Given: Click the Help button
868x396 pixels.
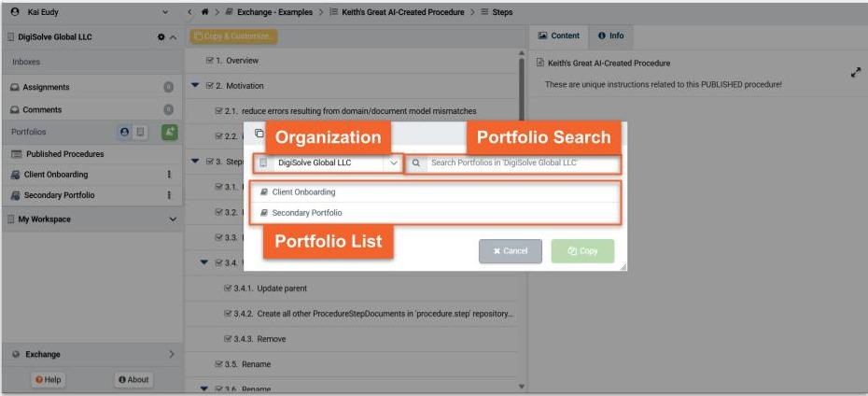Looking at the screenshot, I should point(48,379).
